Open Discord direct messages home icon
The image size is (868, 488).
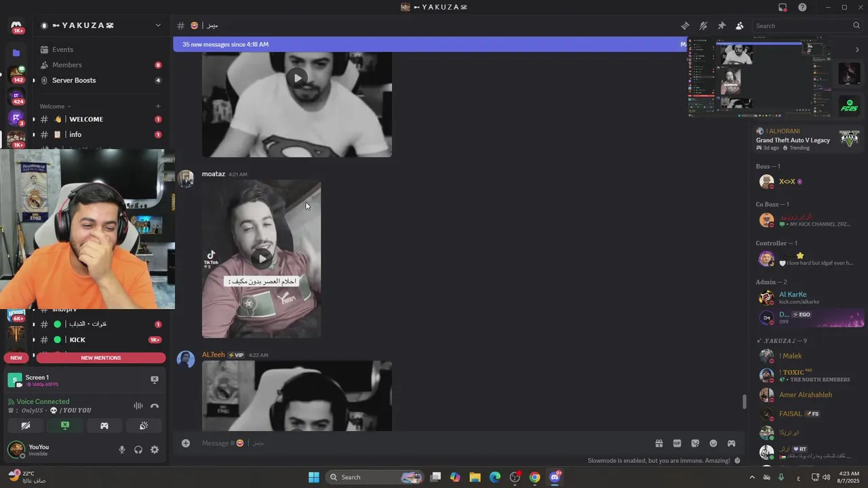point(16,26)
